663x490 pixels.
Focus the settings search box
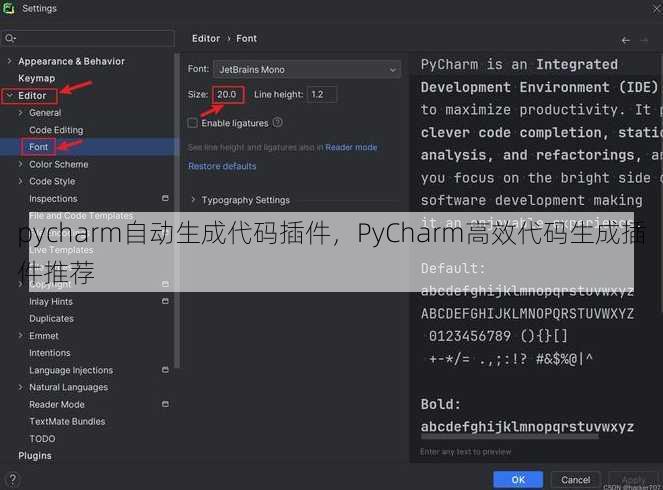(88, 38)
